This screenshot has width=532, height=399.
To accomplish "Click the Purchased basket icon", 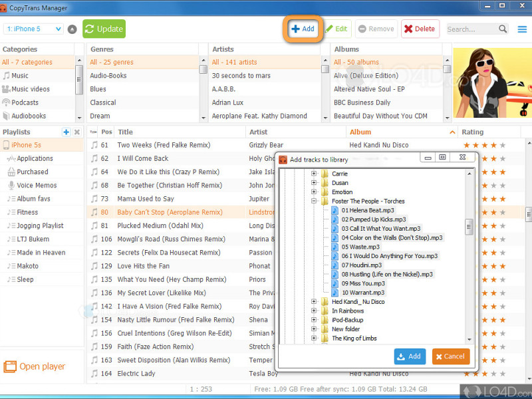I will click(x=11, y=172).
